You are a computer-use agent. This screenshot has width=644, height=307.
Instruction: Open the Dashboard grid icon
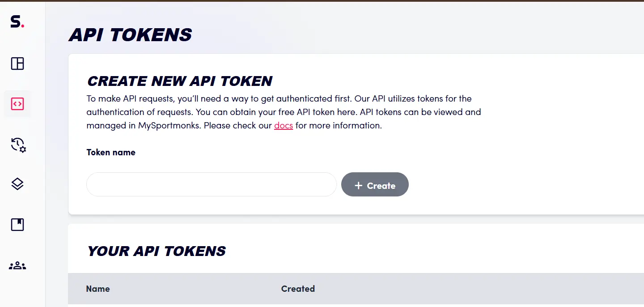(x=17, y=64)
